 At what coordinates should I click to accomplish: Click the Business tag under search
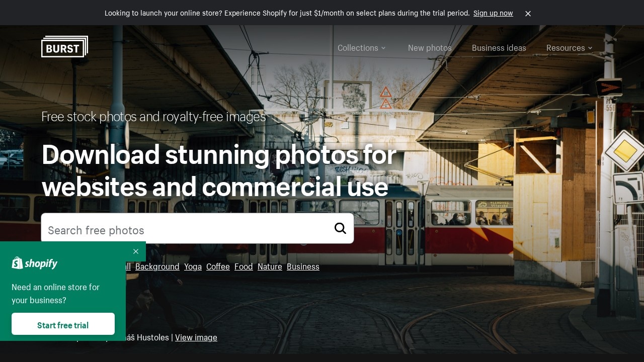(303, 266)
